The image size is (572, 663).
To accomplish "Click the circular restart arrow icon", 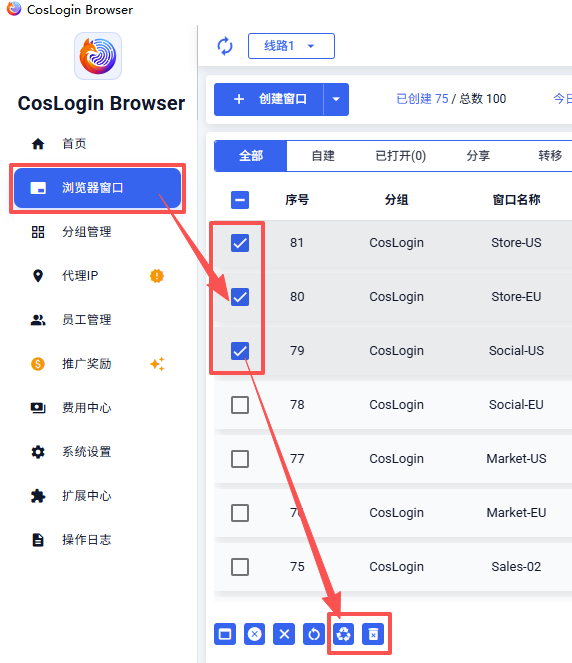I will pos(314,634).
